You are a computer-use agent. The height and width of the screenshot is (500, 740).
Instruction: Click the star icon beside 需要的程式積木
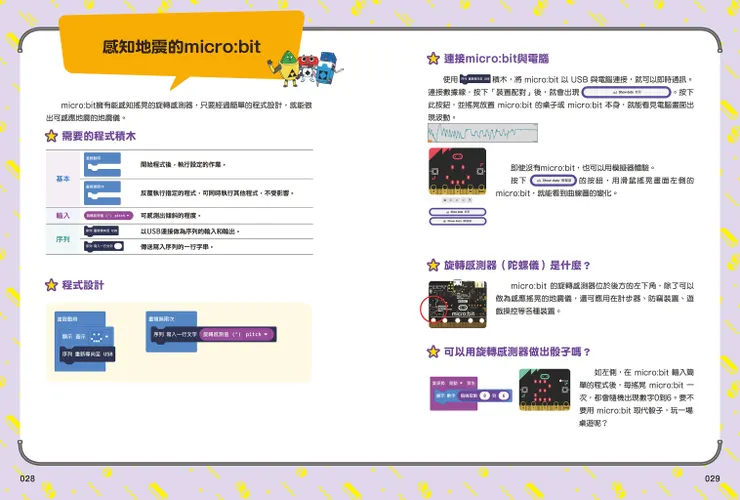coord(51,136)
